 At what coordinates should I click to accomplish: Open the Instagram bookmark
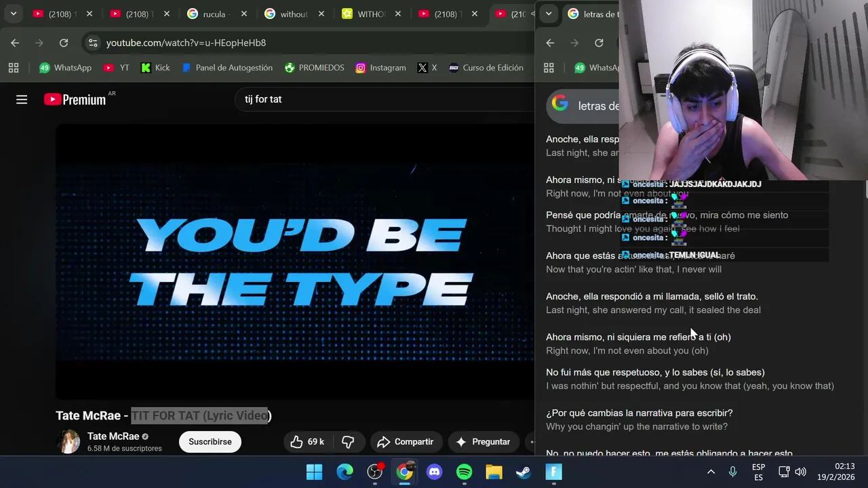[381, 68]
